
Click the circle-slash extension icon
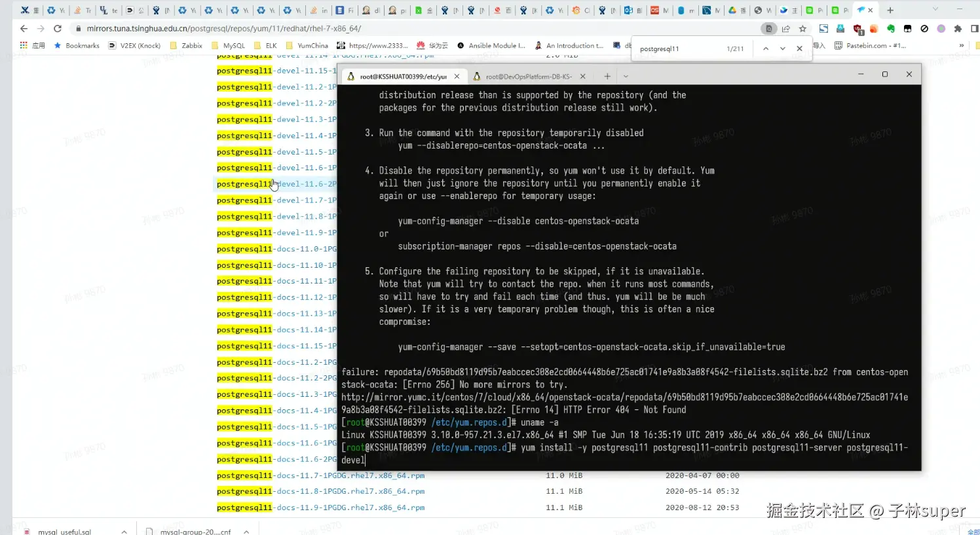point(924,29)
